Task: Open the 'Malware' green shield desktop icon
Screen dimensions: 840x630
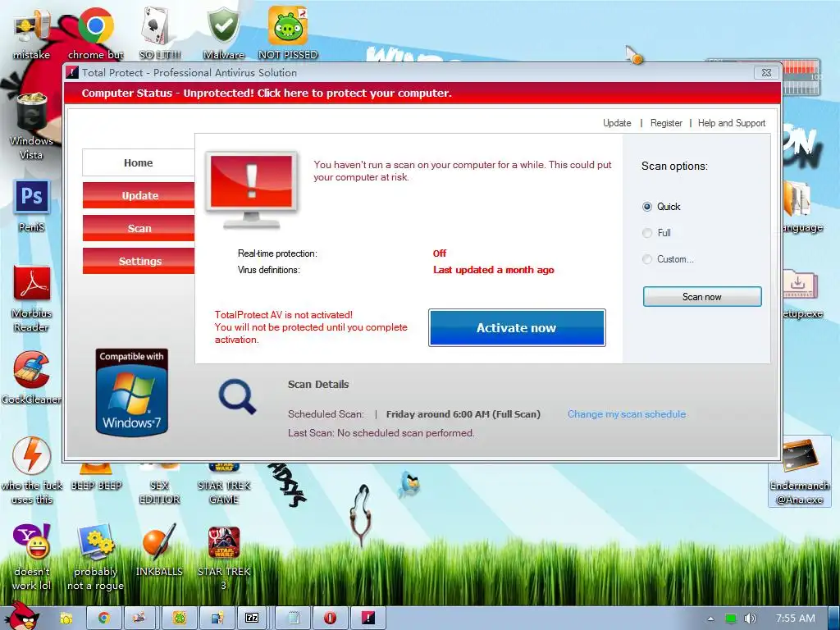Action: [x=224, y=32]
